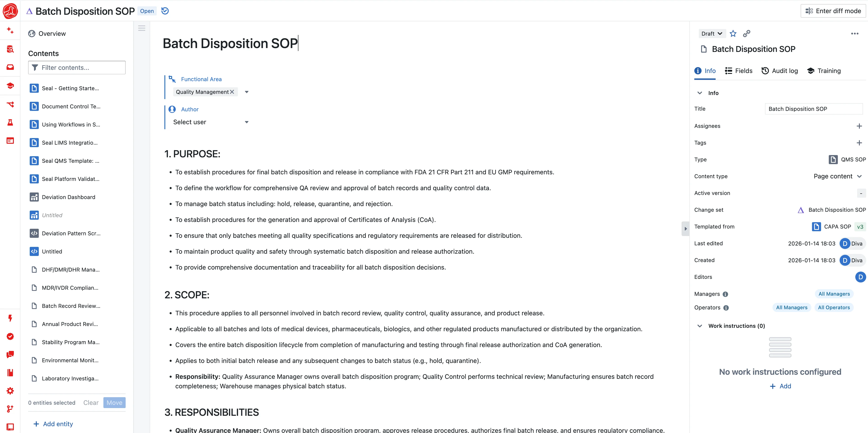The height and width of the screenshot is (433, 868).
Task: Star the Batch Disposition SOP document
Action: coord(733,34)
